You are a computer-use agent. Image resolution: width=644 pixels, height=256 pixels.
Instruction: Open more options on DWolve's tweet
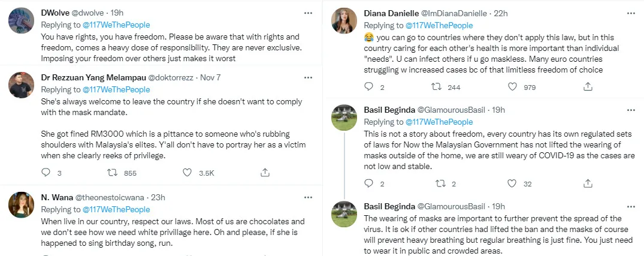[307, 13]
